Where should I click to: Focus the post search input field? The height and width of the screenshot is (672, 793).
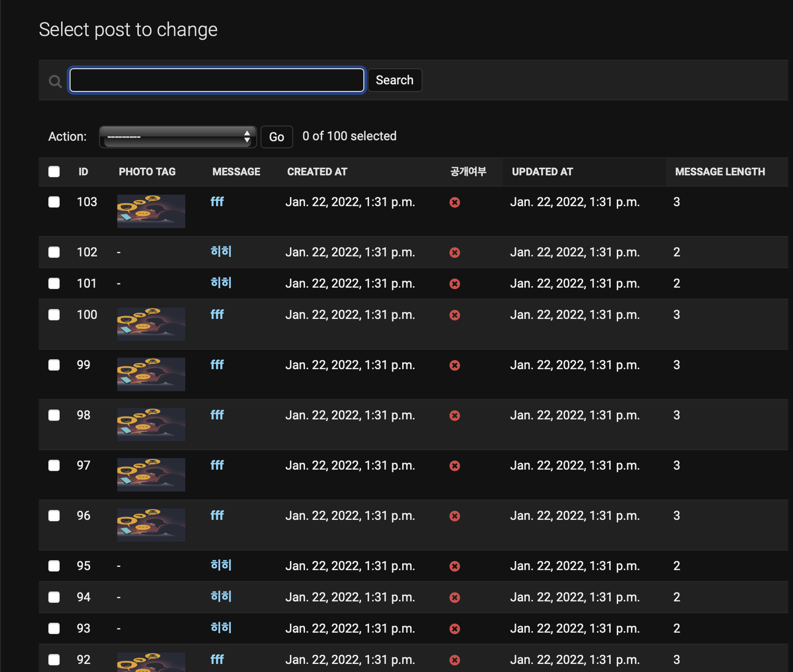point(217,80)
